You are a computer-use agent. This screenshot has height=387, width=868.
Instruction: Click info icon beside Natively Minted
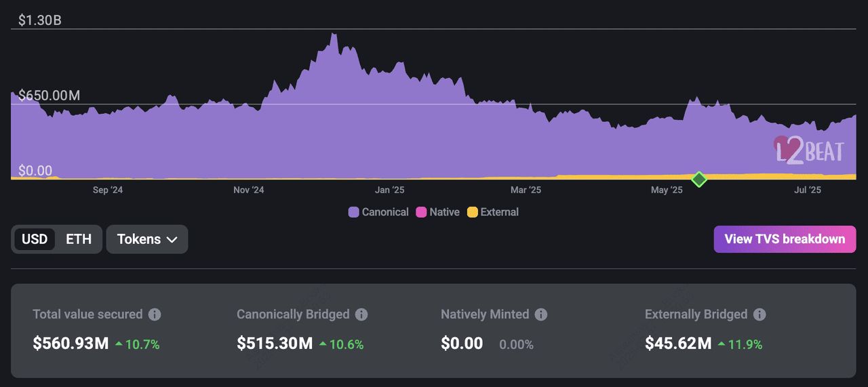click(x=540, y=314)
